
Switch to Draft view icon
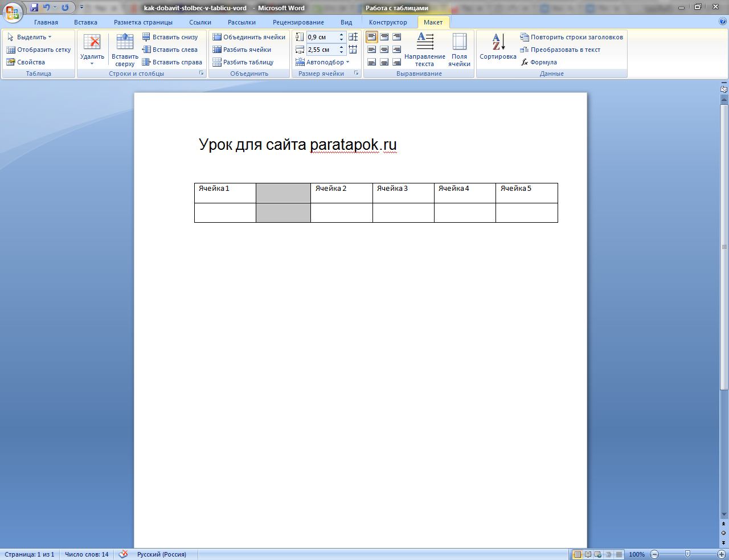(619, 554)
